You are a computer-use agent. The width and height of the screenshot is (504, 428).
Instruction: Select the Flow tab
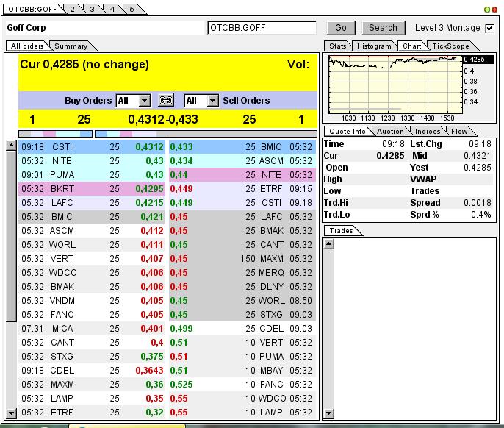pos(459,132)
